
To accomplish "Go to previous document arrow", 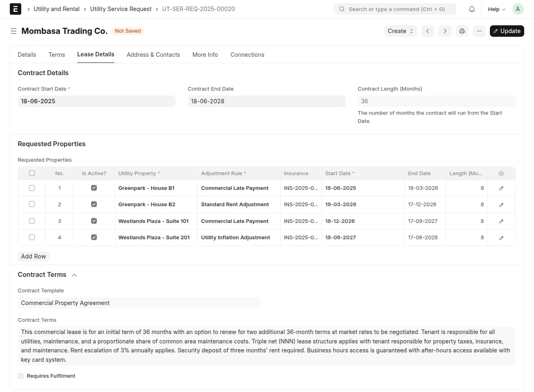I will click(x=428, y=31).
